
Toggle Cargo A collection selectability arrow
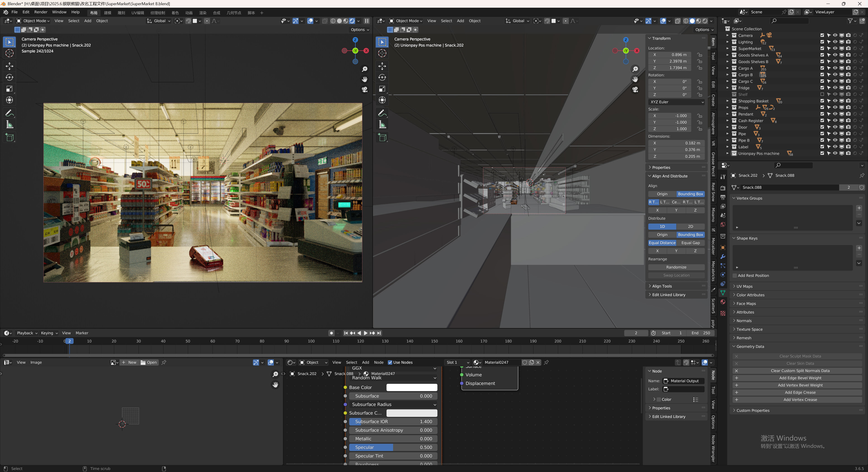click(x=829, y=68)
